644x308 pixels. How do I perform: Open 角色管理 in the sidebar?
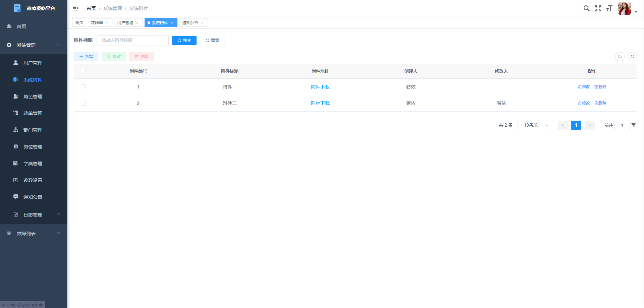point(33,97)
